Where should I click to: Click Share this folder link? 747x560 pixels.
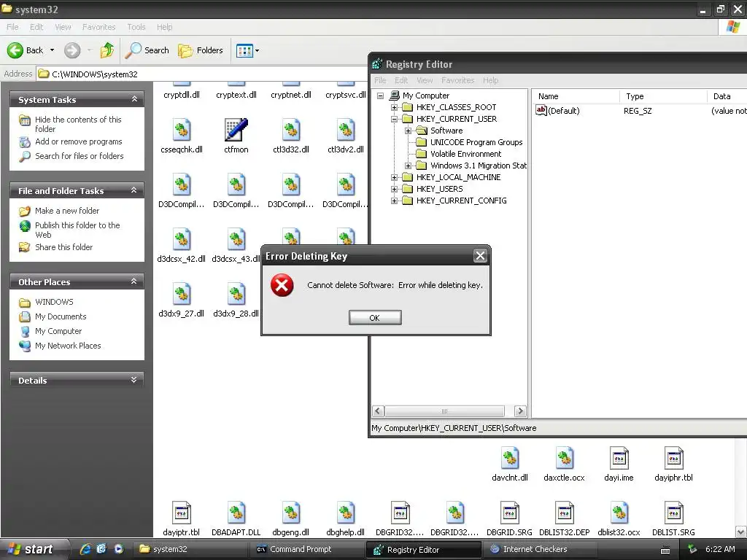64,247
